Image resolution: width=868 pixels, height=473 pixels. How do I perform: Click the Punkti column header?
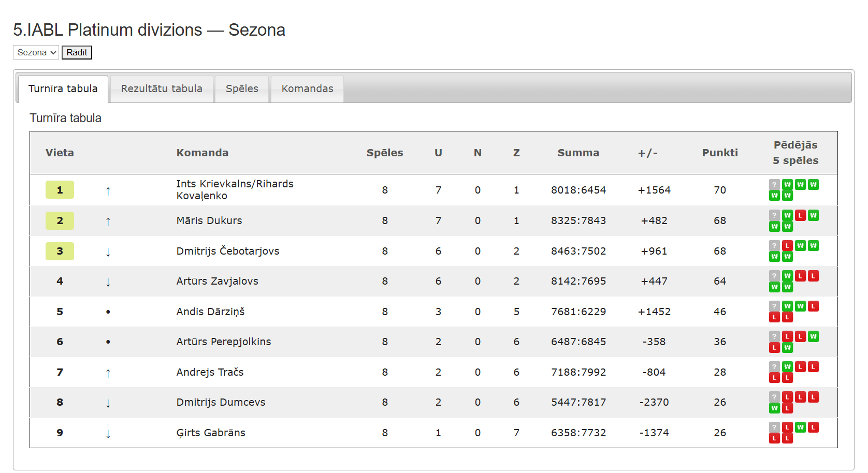(720, 153)
